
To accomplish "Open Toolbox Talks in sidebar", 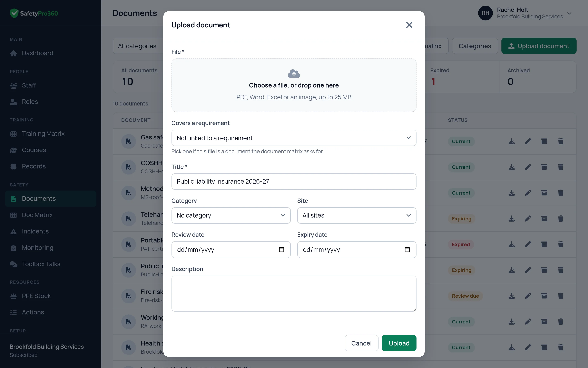I will 51,264.
